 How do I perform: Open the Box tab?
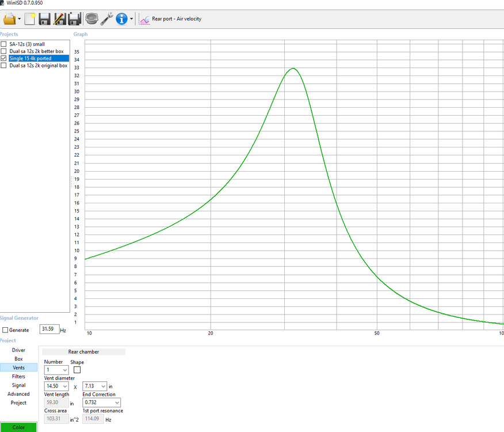click(x=18, y=359)
